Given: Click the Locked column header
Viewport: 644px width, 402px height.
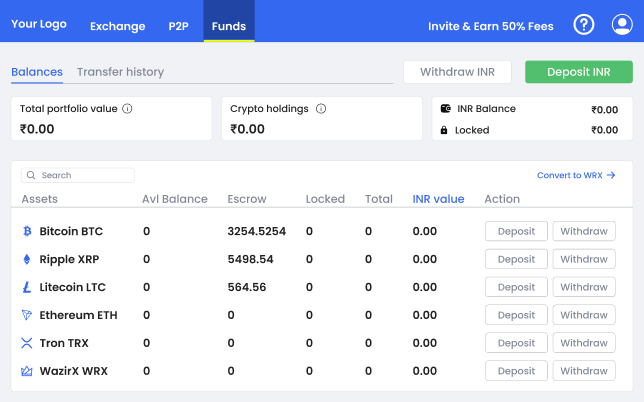Looking at the screenshot, I should (x=325, y=199).
